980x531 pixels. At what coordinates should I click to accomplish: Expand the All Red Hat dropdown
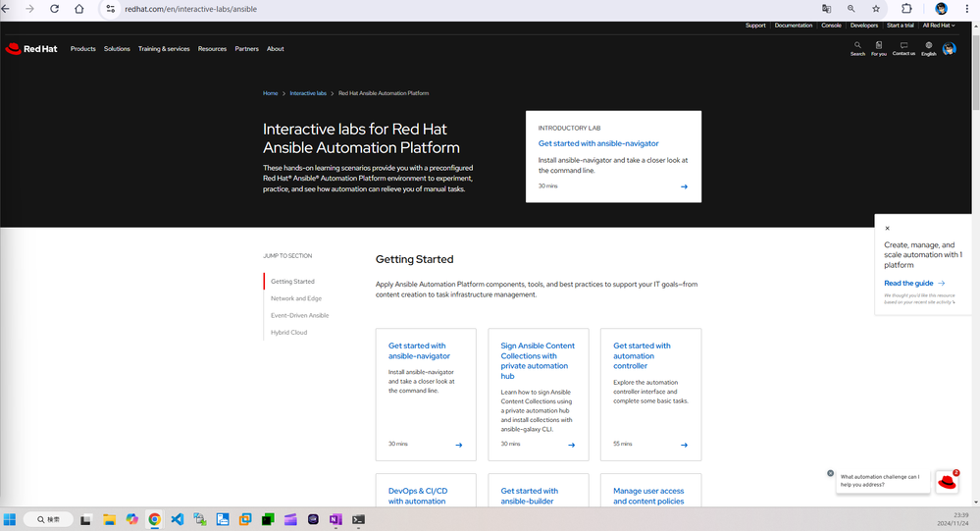[x=938, y=26]
